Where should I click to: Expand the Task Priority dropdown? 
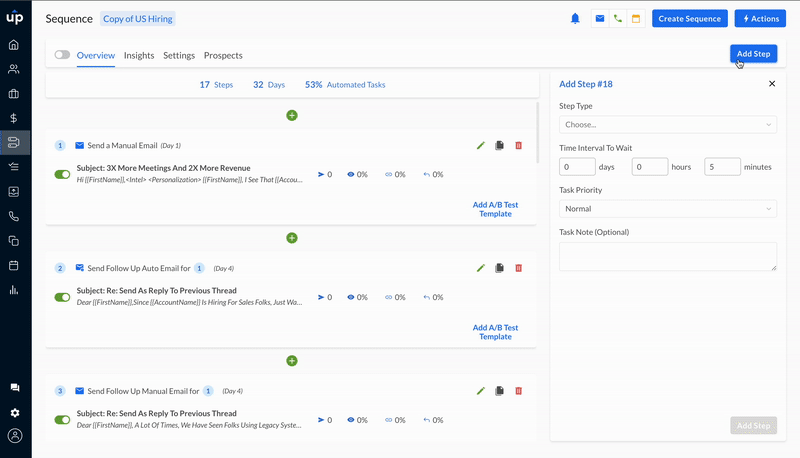click(x=667, y=209)
